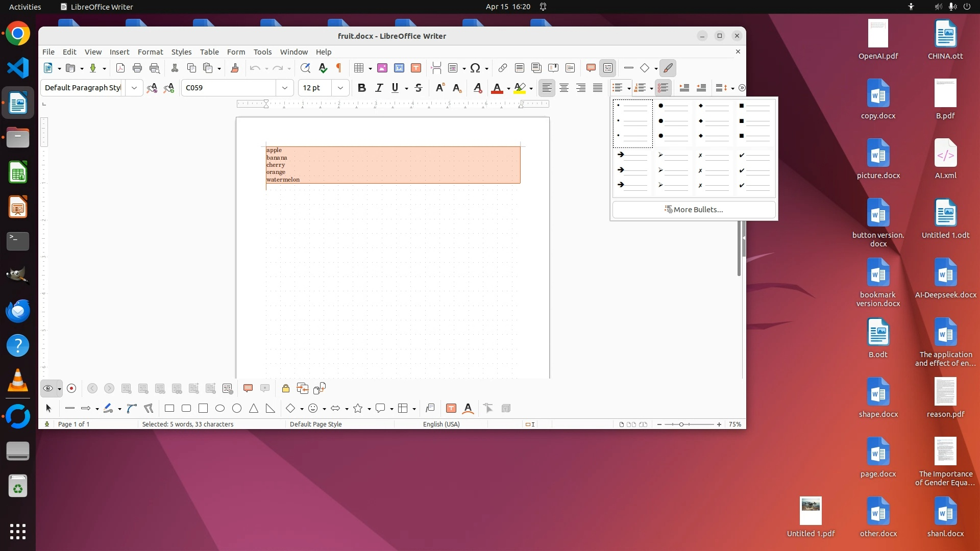Click the Insert Hyperlink icon

pyautogui.click(x=503, y=68)
